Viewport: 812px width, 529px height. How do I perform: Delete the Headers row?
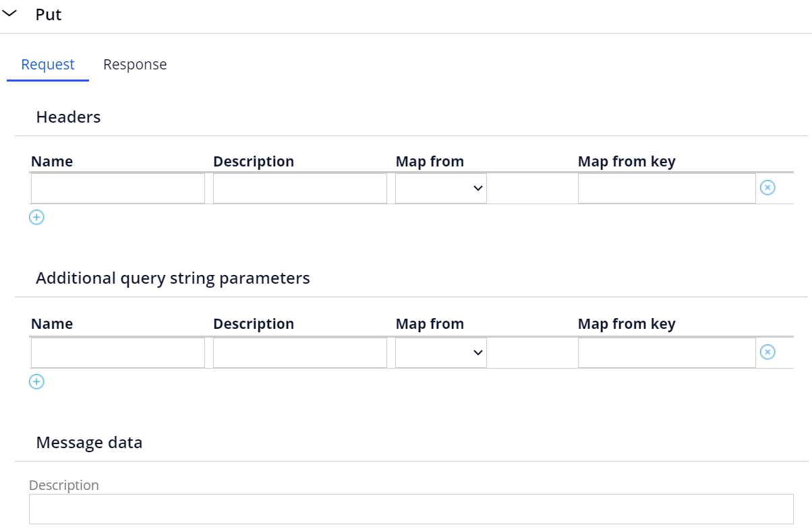(767, 187)
